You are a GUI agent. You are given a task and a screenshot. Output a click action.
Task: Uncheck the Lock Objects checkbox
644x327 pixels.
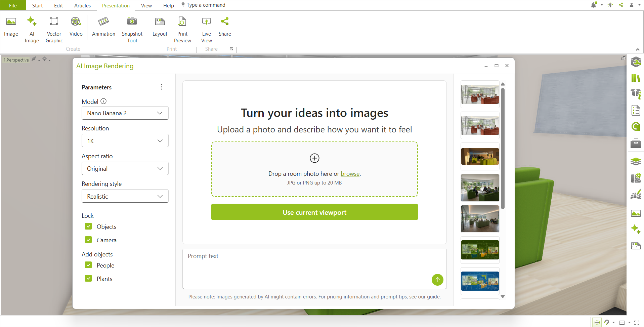[x=88, y=227]
